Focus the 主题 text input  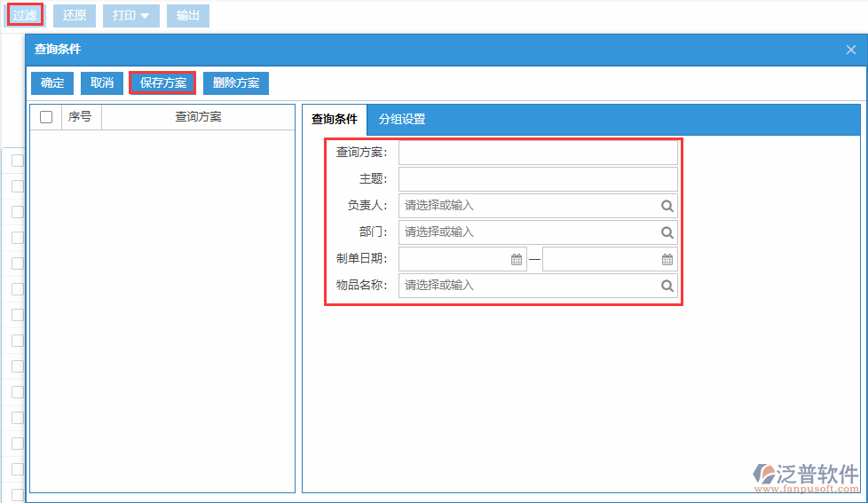tap(538, 179)
